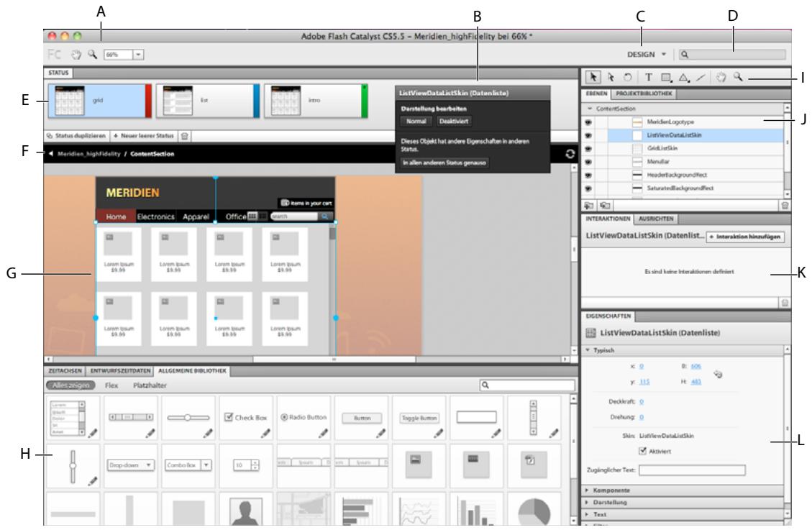The height and width of the screenshot is (530, 812).
Task: Hide the GridListSkin layer
Action: click(x=588, y=149)
